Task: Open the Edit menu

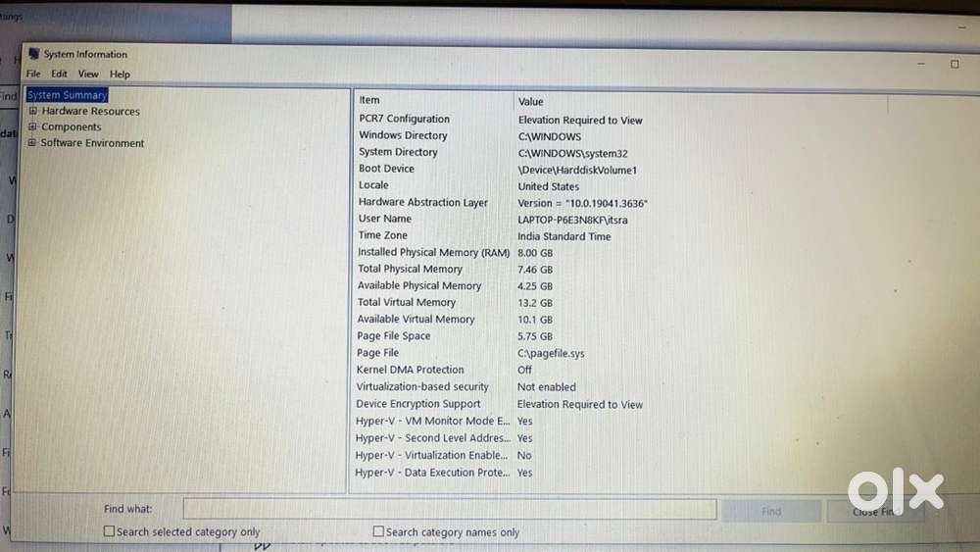Action: click(x=60, y=74)
